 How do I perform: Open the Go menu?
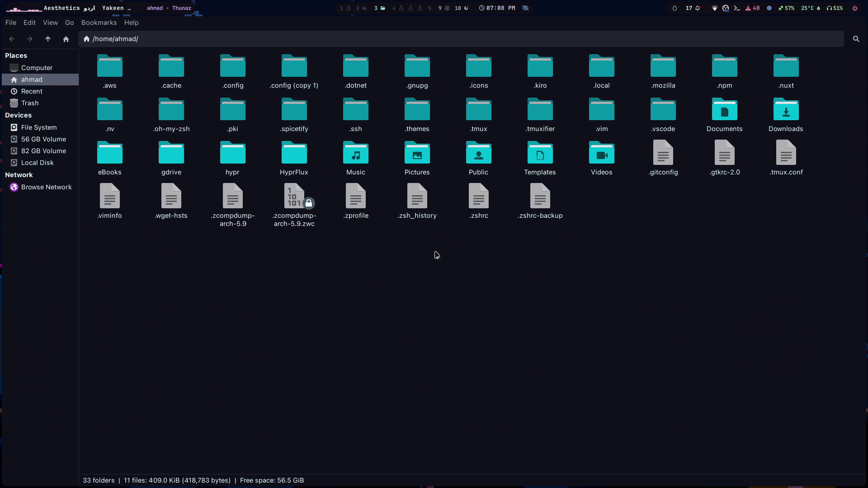pyautogui.click(x=69, y=23)
